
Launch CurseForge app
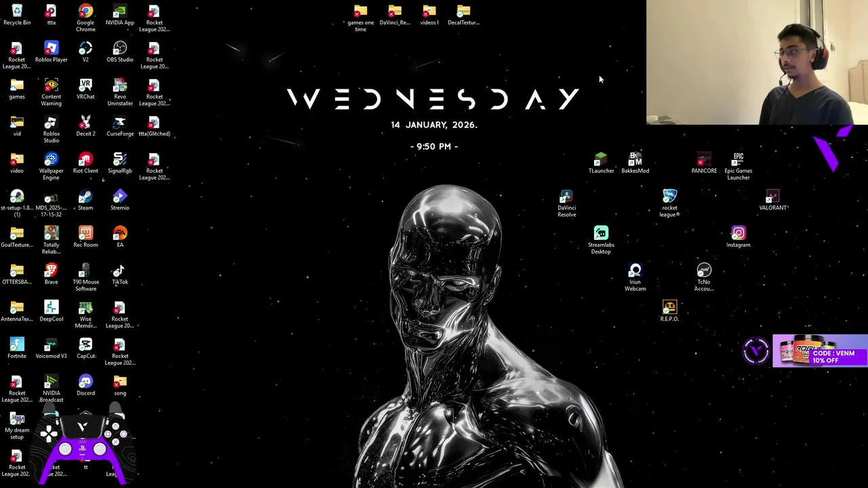(x=120, y=126)
